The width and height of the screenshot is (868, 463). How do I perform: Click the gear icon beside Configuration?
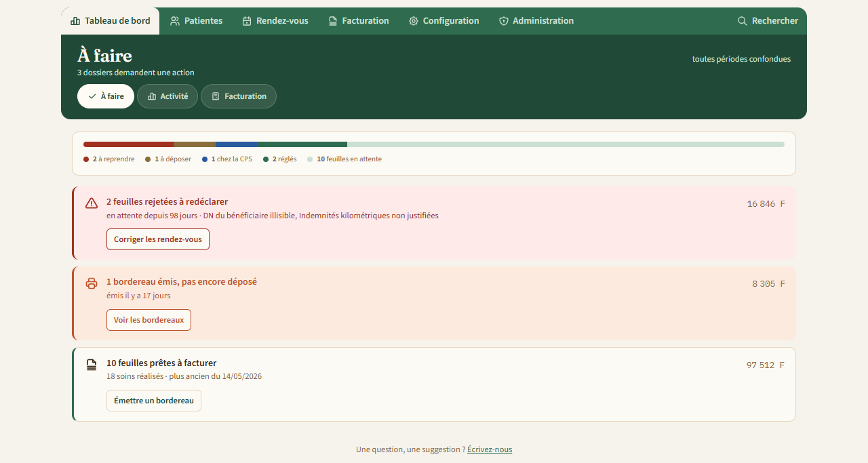click(x=414, y=21)
